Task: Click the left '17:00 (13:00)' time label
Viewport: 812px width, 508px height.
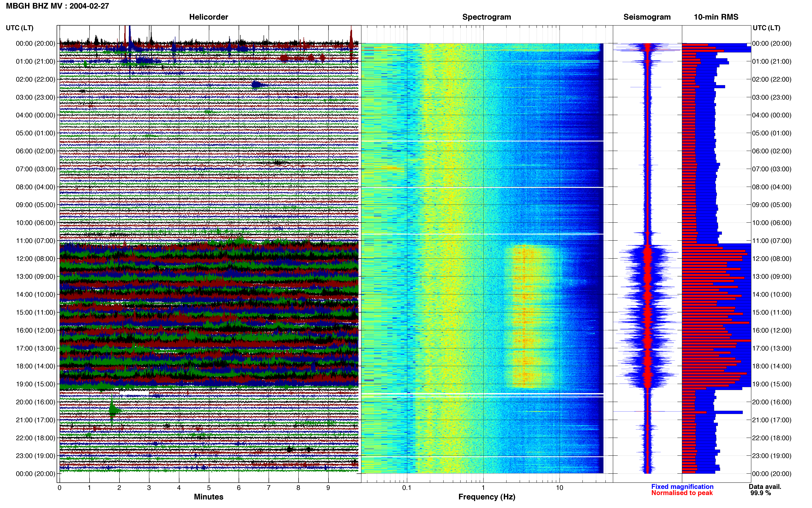Action: point(36,348)
